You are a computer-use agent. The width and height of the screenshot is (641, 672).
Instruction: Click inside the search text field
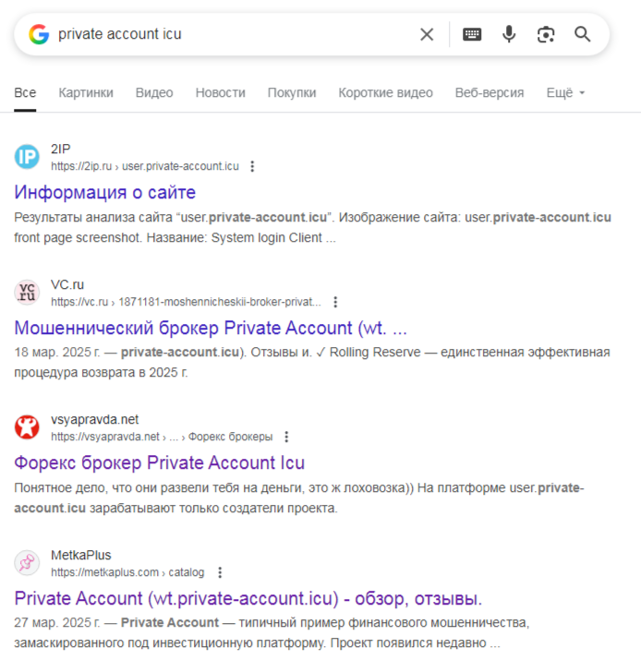[231, 34]
